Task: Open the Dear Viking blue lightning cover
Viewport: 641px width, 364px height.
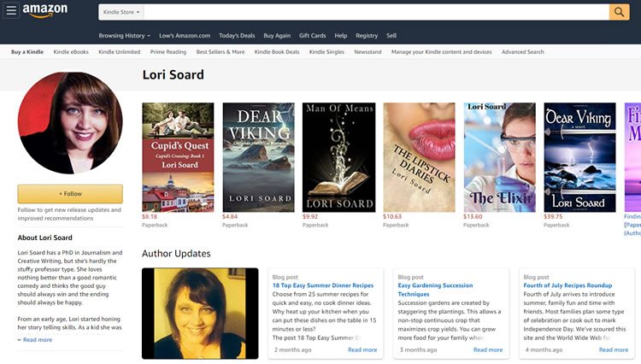Action: pyautogui.click(x=579, y=157)
